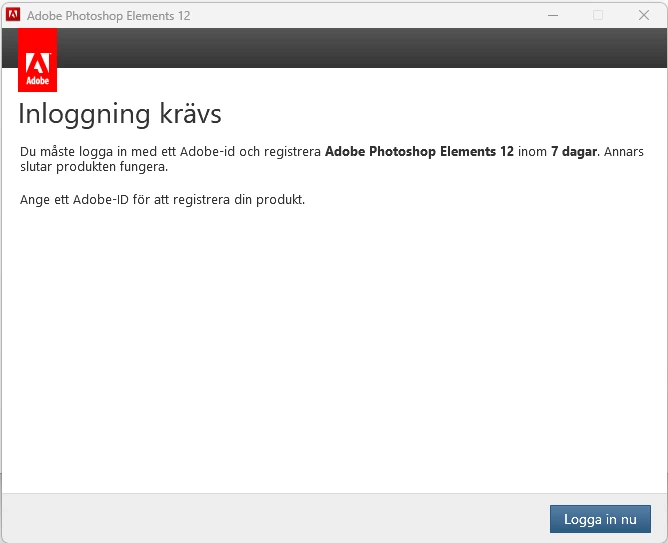This screenshot has height=543, width=668.
Task: Click the bold Adobe Photoshop Elements 12 text
Action: [x=419, y=151]
